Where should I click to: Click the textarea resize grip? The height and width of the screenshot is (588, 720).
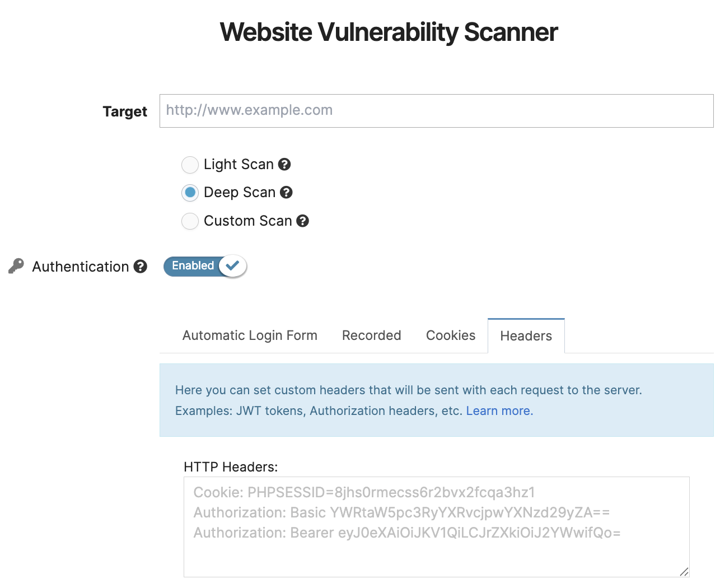(684, 572)
